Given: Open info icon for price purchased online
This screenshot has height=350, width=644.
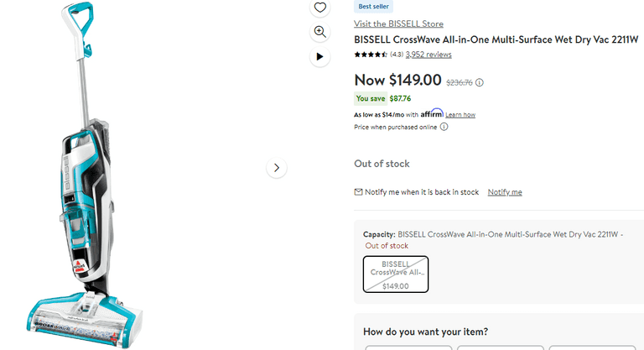Looking at the screenshot, I should pos(444,127).
